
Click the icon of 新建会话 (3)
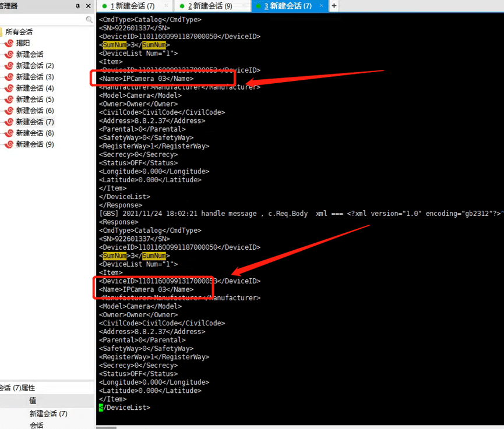[10, 77]
